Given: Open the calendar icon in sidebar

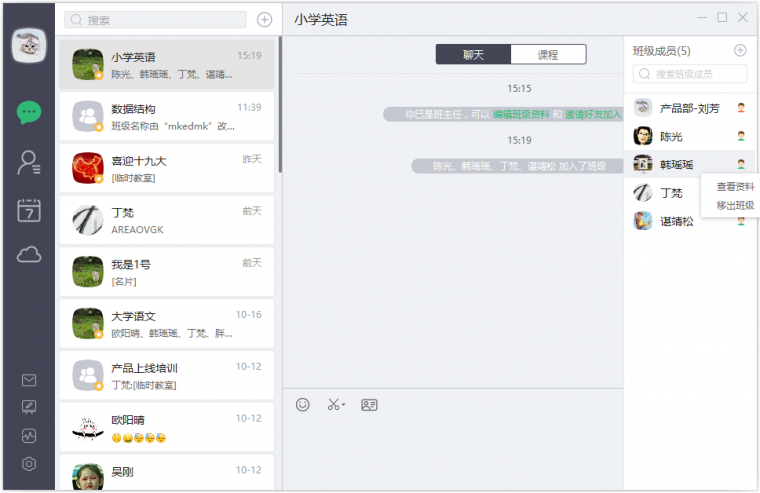Looking at the screenshot, I should pyautogui.click(x=29, y=209).
